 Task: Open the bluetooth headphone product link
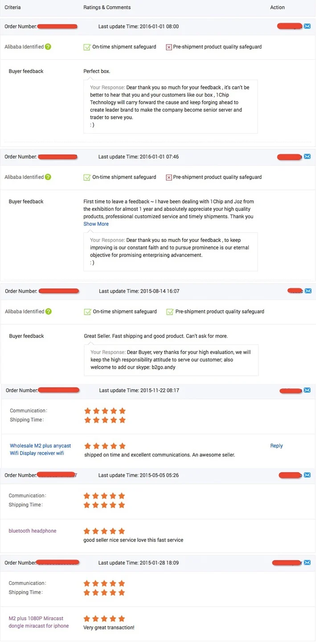33,531
